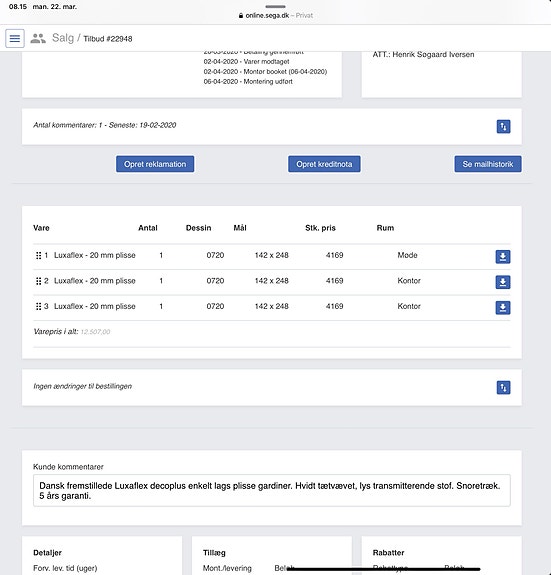The height and width of the screenshot is (575, 551).
Task: Go to Salg breadcrumb
Action: [x=63, y=38]
